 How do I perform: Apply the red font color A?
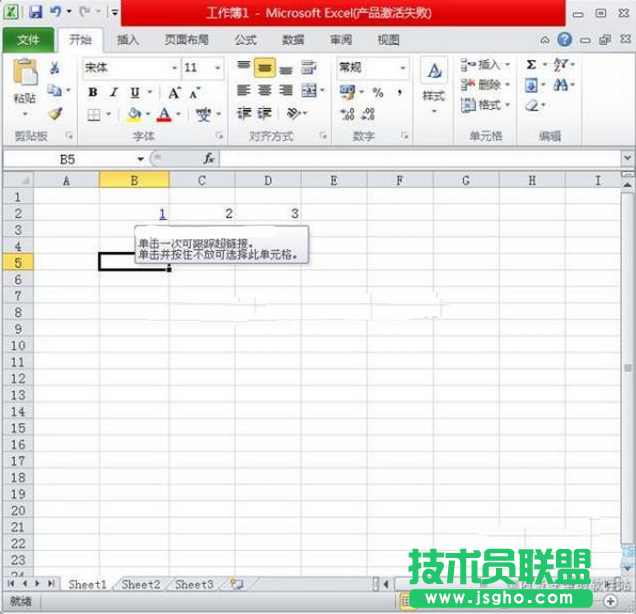164,114
